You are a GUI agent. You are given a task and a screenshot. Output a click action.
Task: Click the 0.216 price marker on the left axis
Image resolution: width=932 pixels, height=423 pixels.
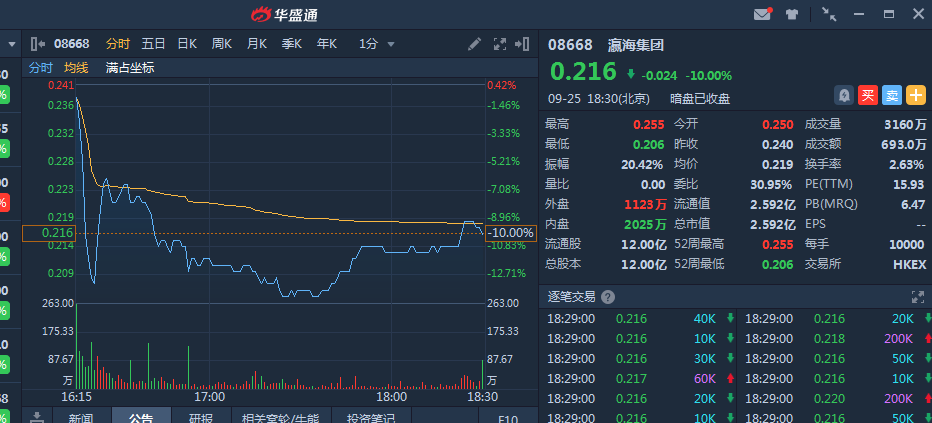(x=49, y=233)
